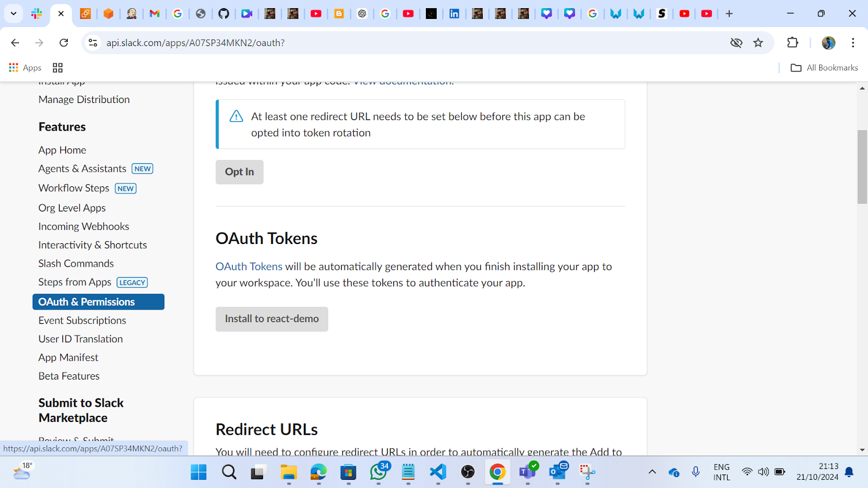Open the tab groups grid icon
The image size is (868, 488).
coord(58,68)
